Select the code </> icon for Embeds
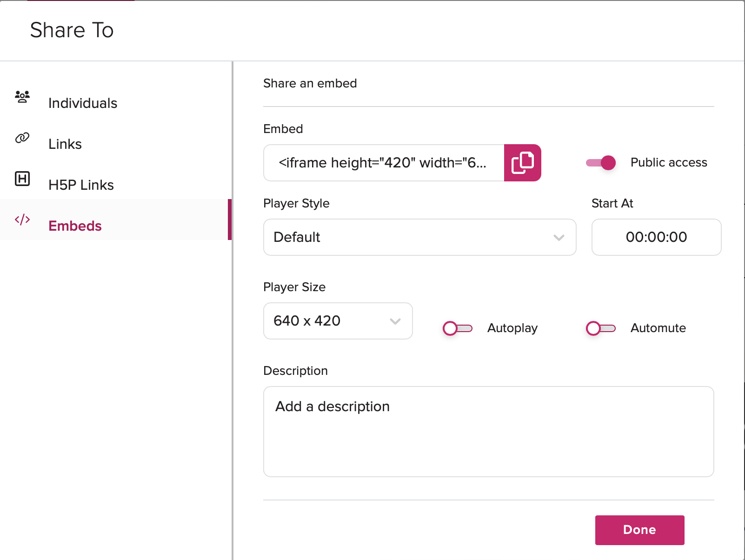Image resolution: width=745 pixels, height=560 pixels. (22, 220)
